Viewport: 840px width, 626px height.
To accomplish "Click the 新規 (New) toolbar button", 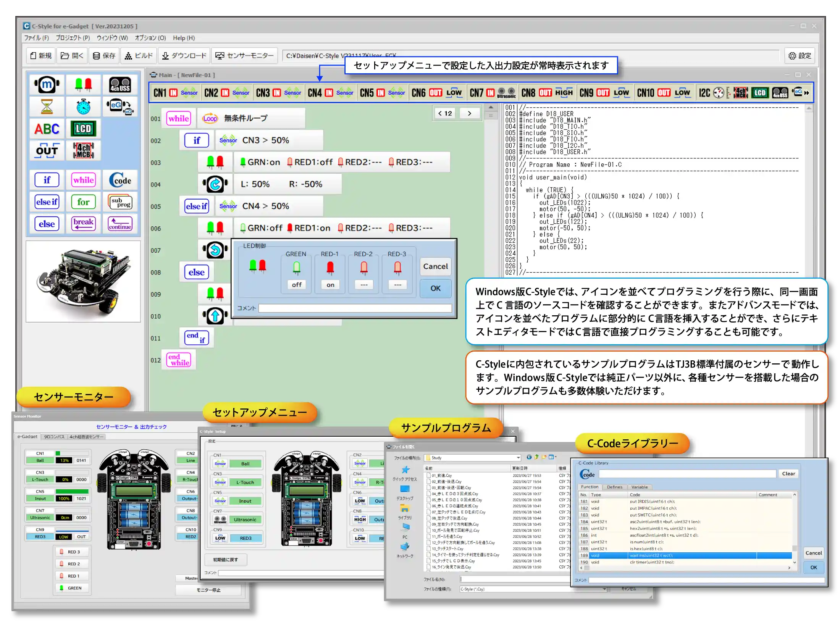I will click(x=41, y=56).
